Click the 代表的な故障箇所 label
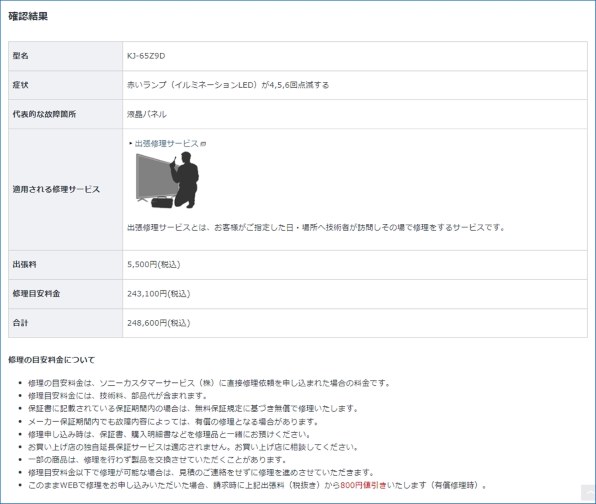Image resolution: width=596 pixels, height=504 pixels. [x=44, y=114]
